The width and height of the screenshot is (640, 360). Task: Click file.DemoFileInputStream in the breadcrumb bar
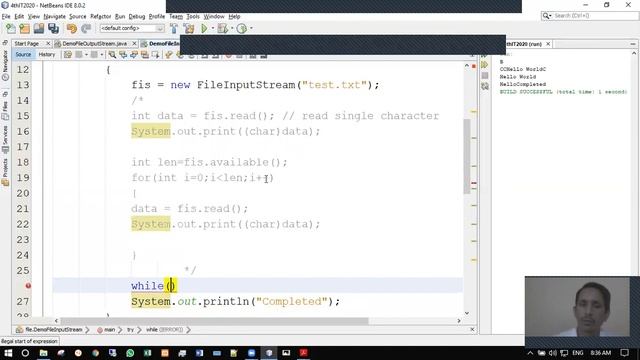click(x=53, y=329)
